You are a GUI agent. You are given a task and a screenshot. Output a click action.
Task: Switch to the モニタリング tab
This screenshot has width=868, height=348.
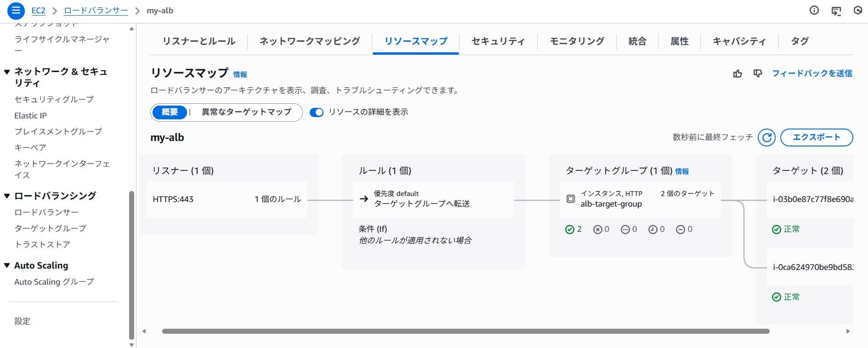coord(577,41)
